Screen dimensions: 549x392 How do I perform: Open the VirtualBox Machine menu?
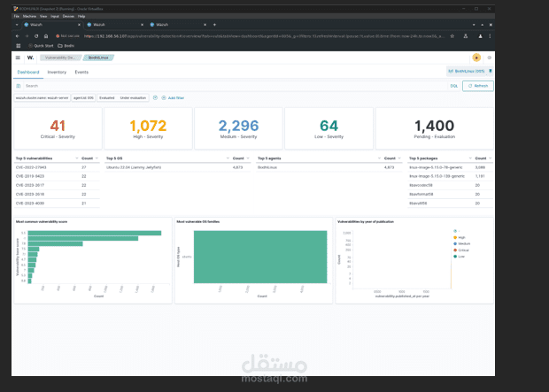pyautogui.click(x=29, y=16)
